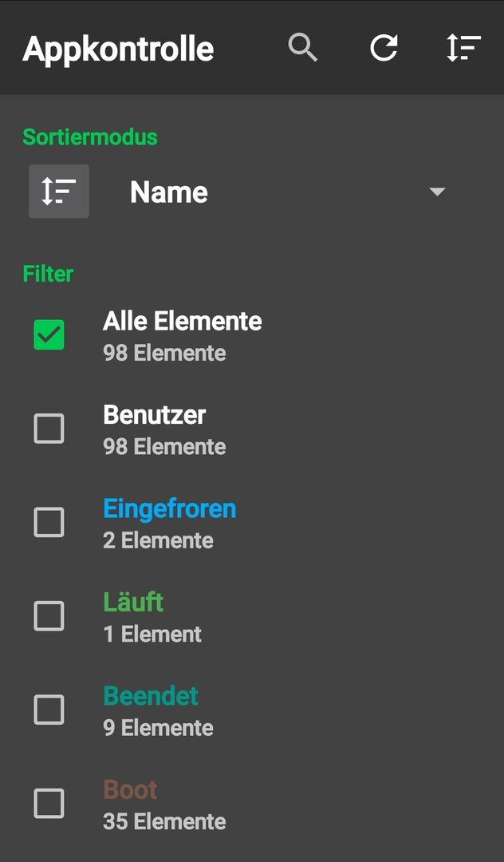The width and height of the screenshot is (504, 862).
Task: Expand the Name dropdown arrow
Action: point(437,192)
